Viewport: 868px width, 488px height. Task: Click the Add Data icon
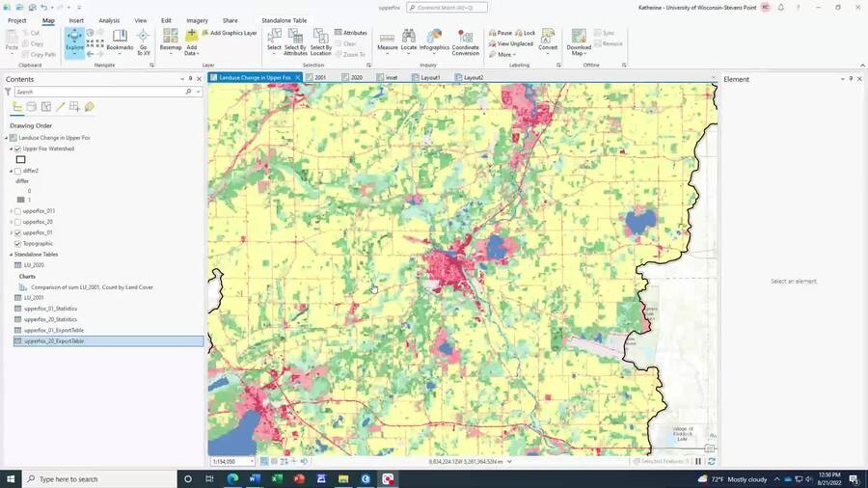[192, 36]
